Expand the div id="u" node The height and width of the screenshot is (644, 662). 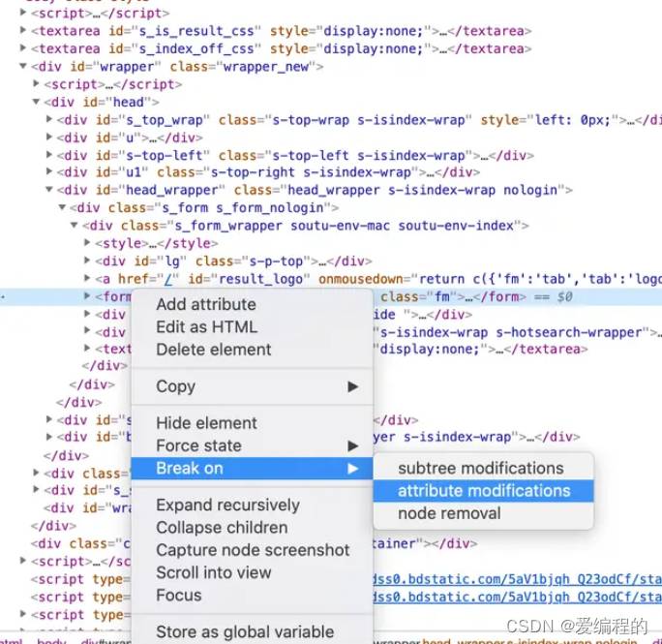pos(49,137)
